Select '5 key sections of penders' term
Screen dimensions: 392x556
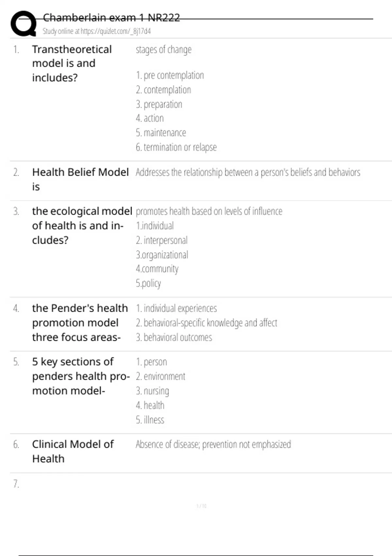coord(81,376)
